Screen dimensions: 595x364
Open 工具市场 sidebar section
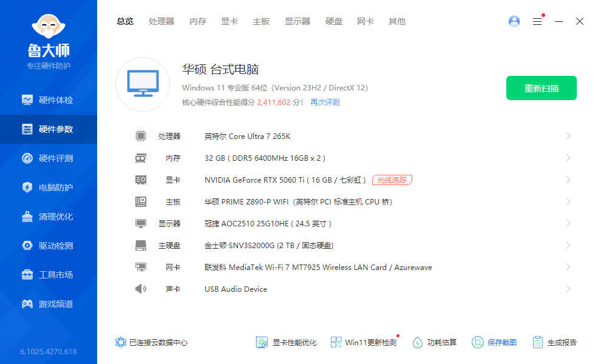pos(49,275)
